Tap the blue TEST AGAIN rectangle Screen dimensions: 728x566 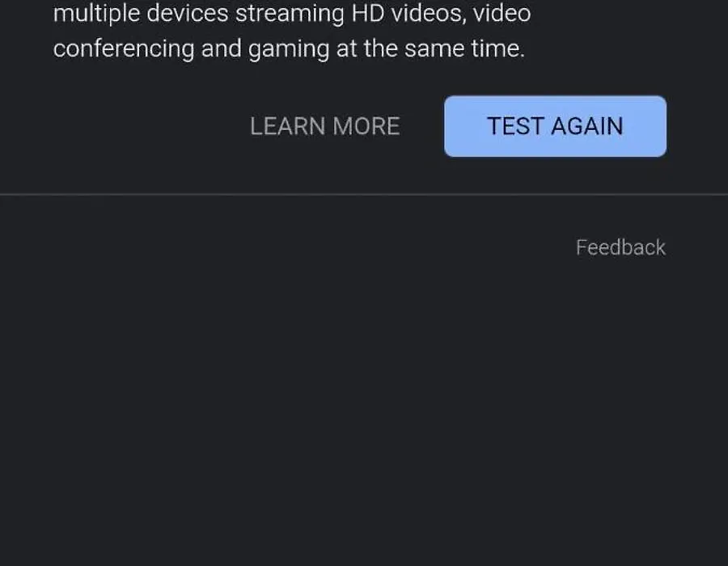(555, 126)
